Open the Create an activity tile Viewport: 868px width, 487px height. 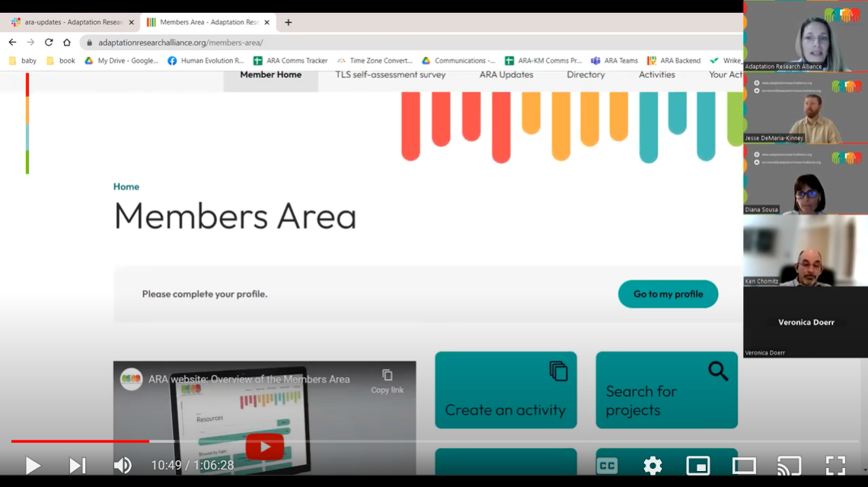click(x=506, y=390)
